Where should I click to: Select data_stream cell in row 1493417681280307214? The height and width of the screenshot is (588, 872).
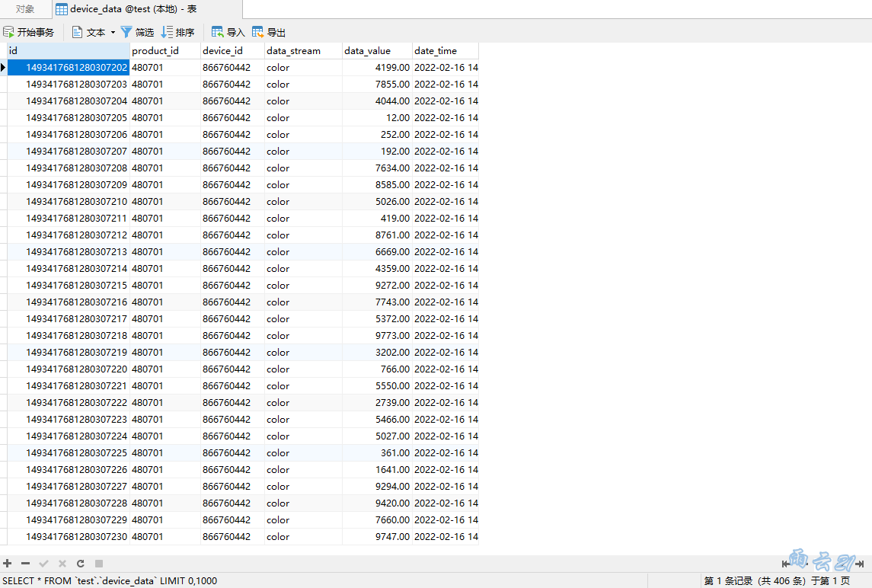pos(303,269)
